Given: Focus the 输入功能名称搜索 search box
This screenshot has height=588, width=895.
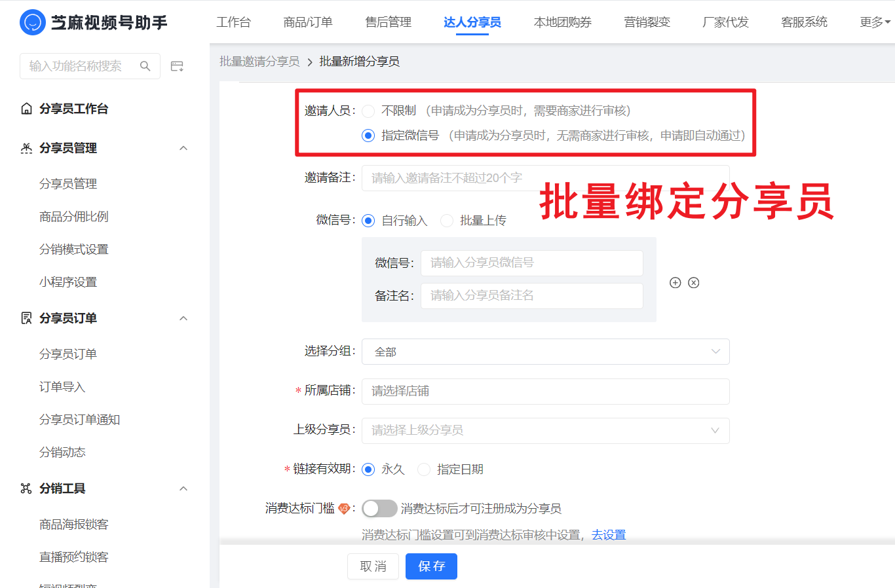Looking at the screenshot, I should click(90, 66).
